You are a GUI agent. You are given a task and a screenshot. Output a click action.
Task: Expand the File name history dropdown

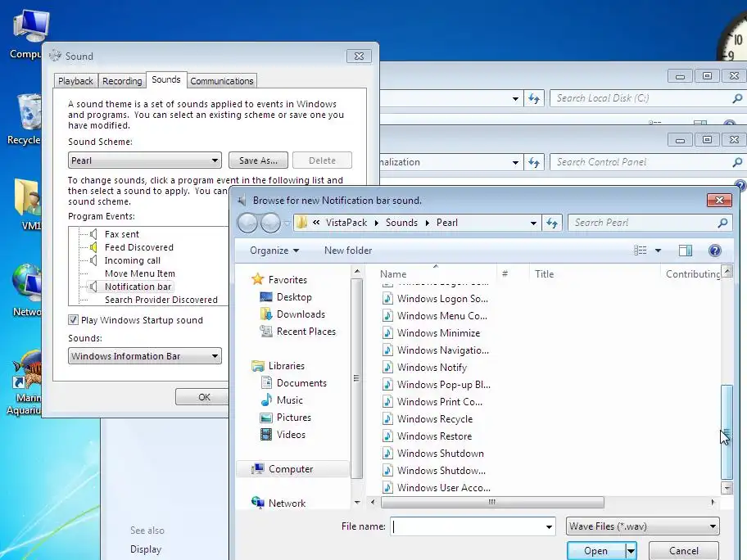coord(549,526)
